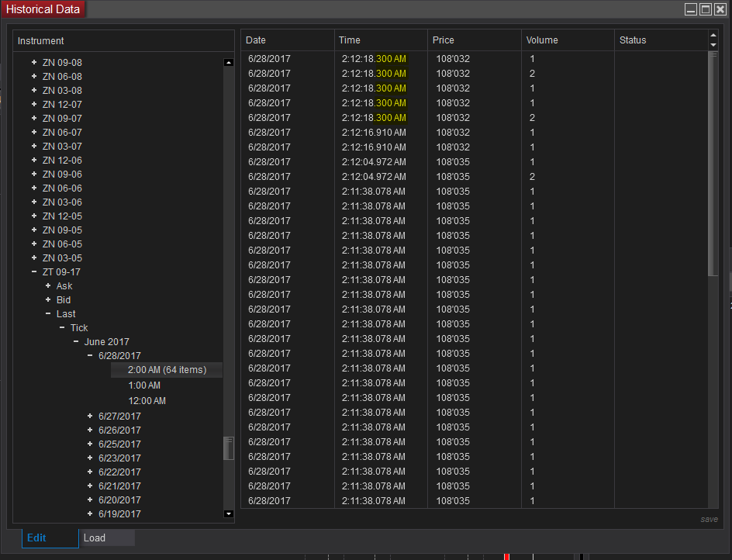Expand the Ask data node
The height and width of the screenshot is (560, 732).
(48, 286)
